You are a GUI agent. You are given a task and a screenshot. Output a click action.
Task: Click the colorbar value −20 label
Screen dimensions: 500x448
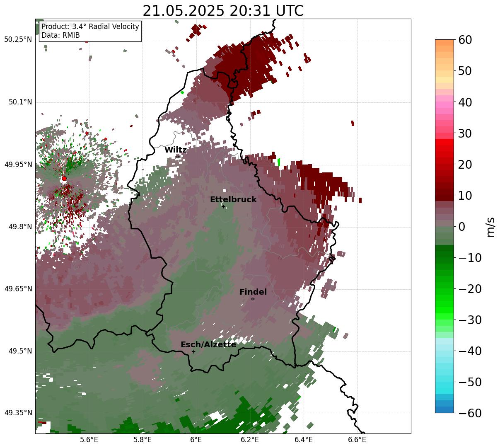tap(470, 289)
